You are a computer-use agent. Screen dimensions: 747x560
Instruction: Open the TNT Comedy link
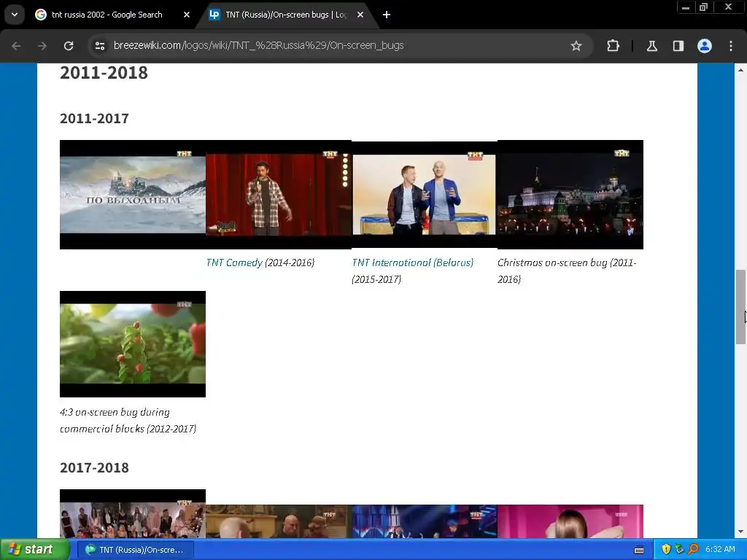click(x=234, y=262)
